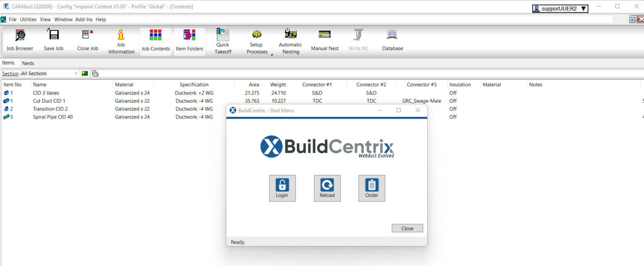Select the Job Contents tool

tap(156, 40)
